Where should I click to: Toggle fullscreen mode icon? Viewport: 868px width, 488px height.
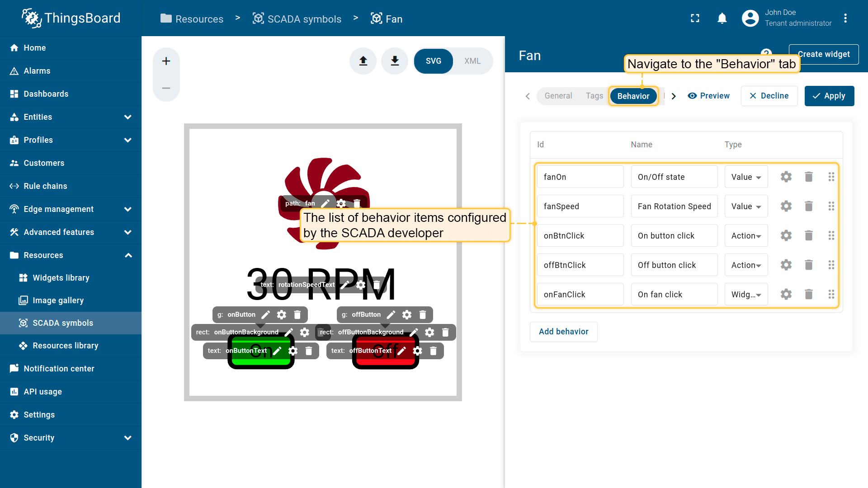pyautogui.click(x=695, y=19)
